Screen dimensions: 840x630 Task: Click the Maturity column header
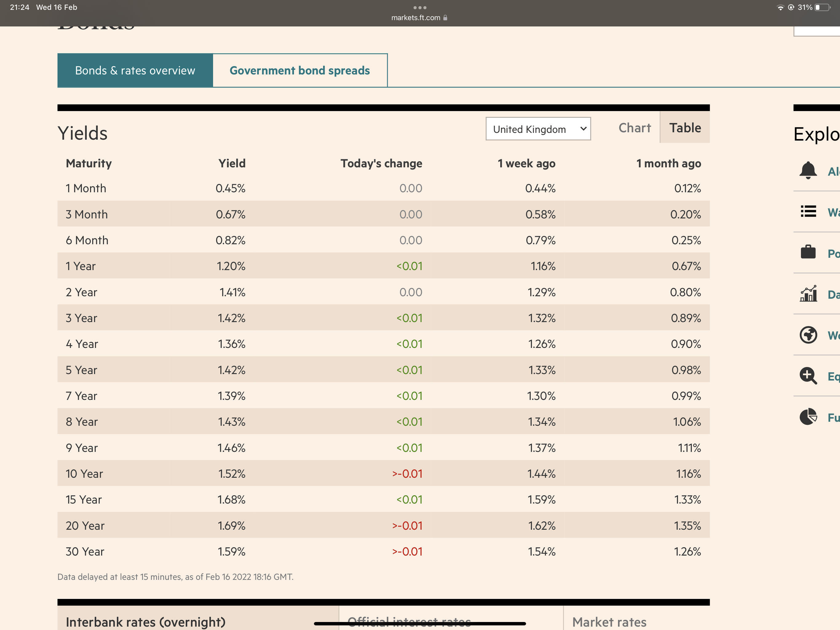(x=89, y=163)
